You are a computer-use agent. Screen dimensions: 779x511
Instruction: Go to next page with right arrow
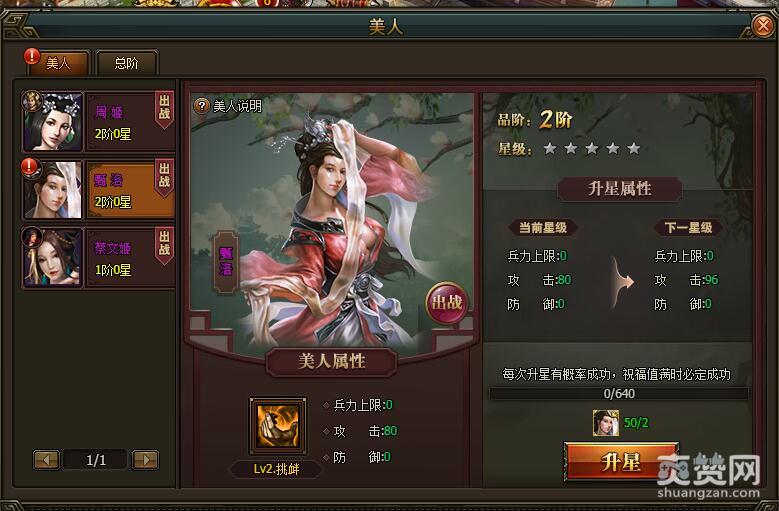(146, 460)
